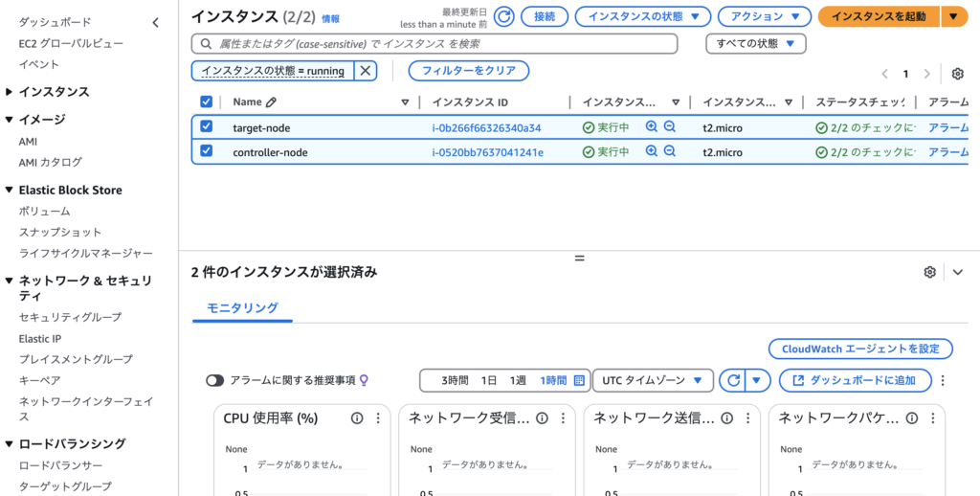Open options menu of CPU 使用率 chart
The image size is (980, 496).
point(378,418)
